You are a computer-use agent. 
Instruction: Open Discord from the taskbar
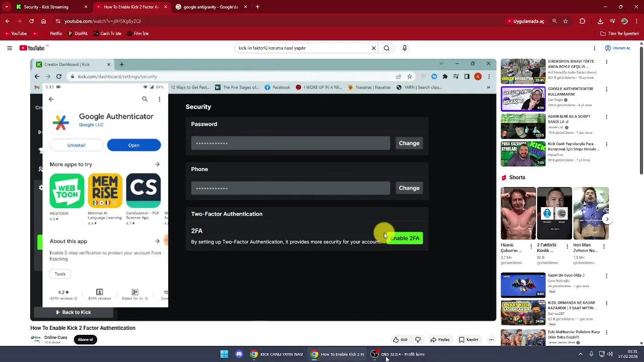pyautogui.click(x=239, y=354)
